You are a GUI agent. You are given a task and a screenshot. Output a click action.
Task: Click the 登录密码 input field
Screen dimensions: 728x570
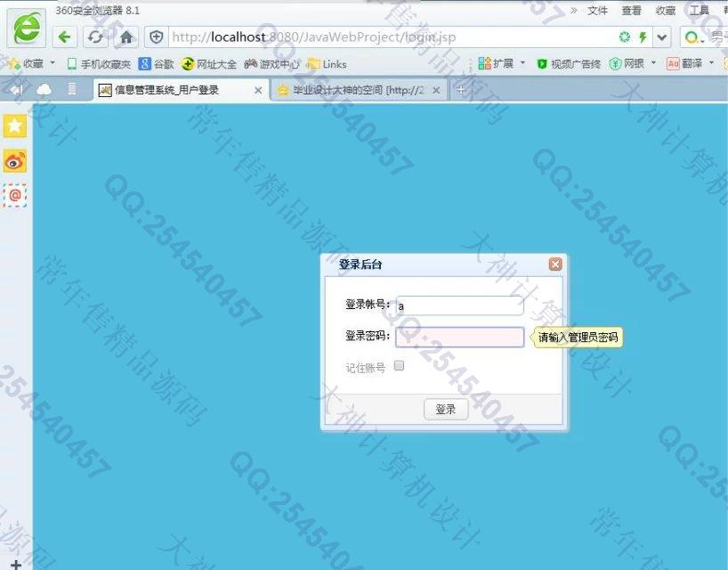pos(459,337)
